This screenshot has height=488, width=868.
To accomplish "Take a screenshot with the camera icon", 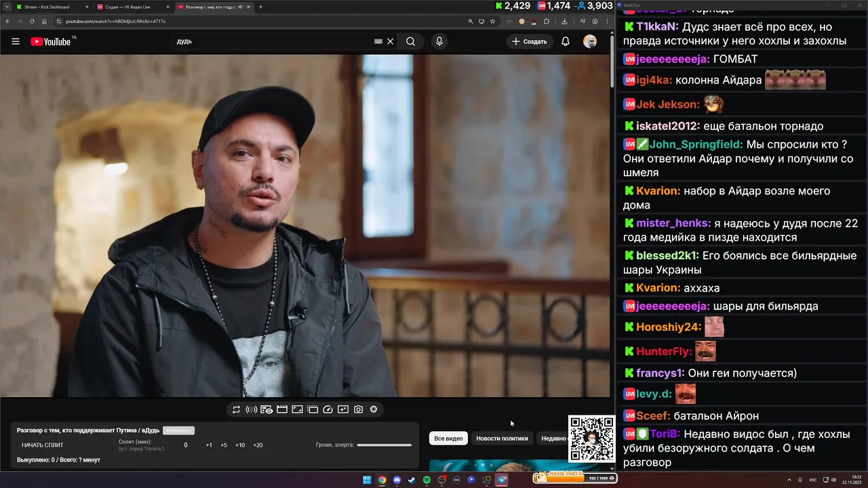I will coord(358,409).
